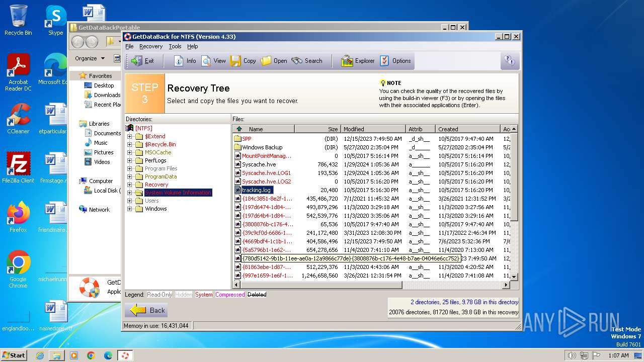
Task: Click the vertical scrollbar thumb in Files list
Action: click(514, 176)
